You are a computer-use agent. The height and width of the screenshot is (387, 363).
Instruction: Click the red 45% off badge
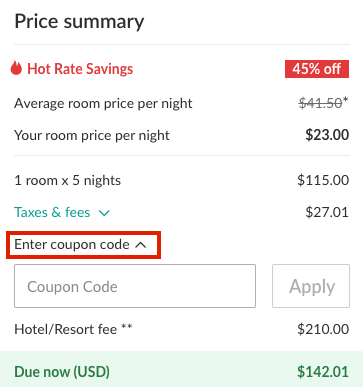click(x=317, y=69)
